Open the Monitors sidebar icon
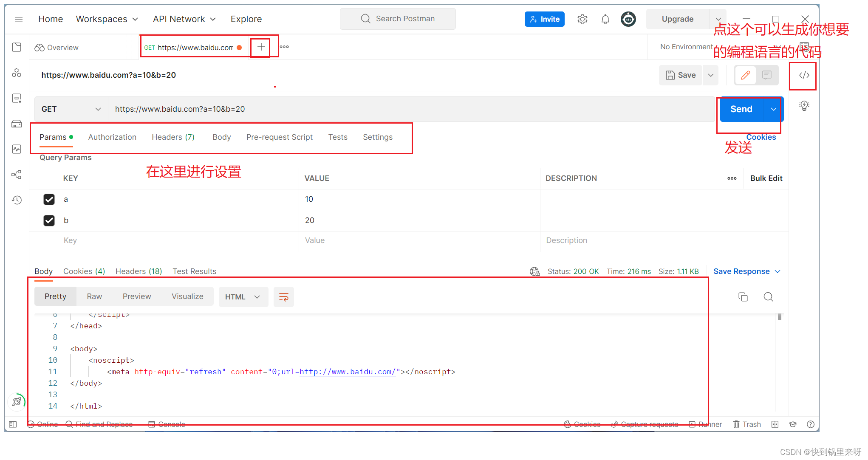 pos(17,149)
